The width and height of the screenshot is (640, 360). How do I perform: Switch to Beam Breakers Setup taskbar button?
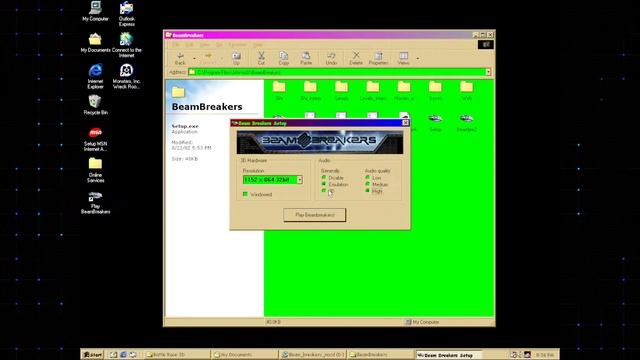click(449, 355)
